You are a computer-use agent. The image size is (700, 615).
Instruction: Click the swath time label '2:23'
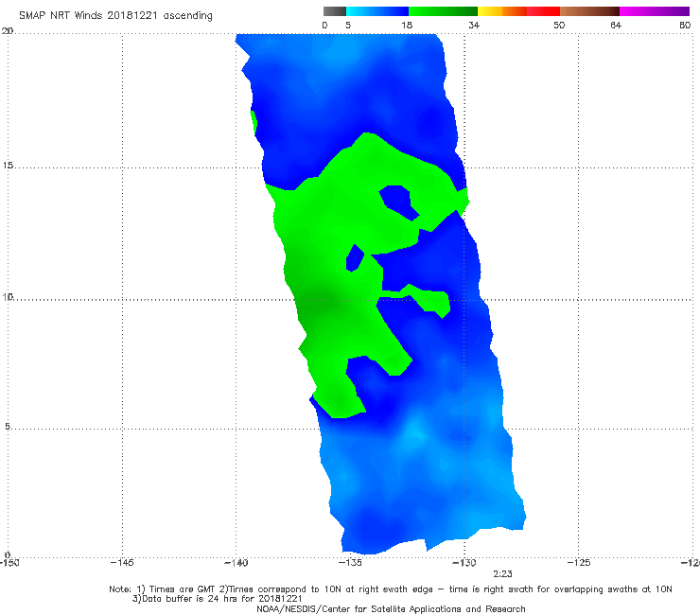click(x=502, y=574)
